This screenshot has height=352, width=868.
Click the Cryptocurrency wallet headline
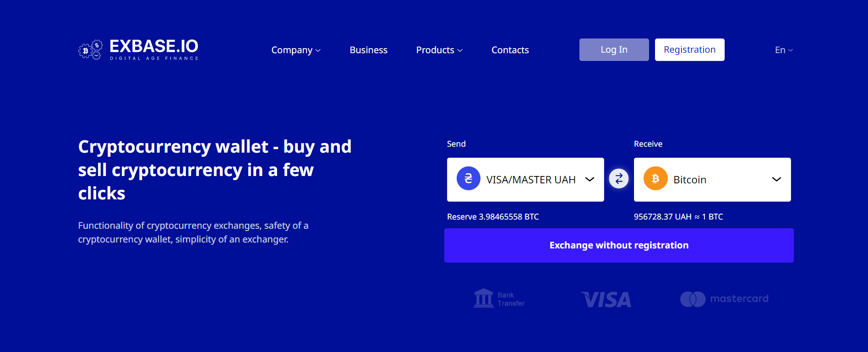(215, 170)
